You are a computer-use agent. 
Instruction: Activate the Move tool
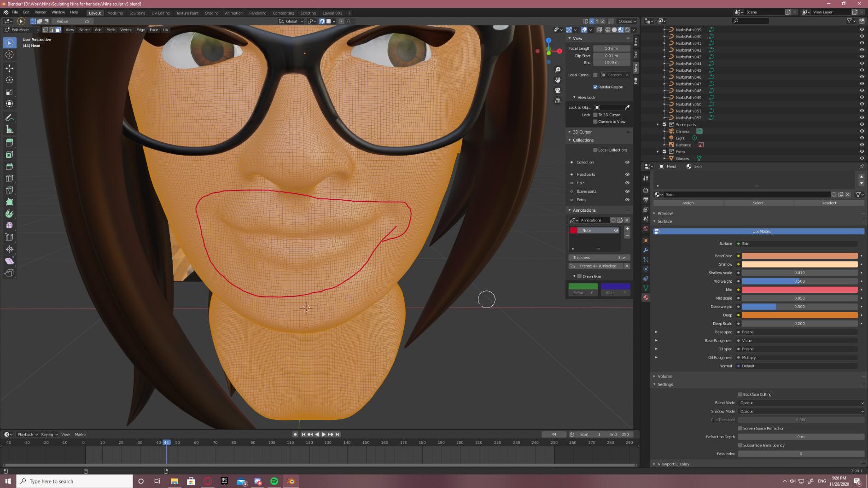[9, 68]
